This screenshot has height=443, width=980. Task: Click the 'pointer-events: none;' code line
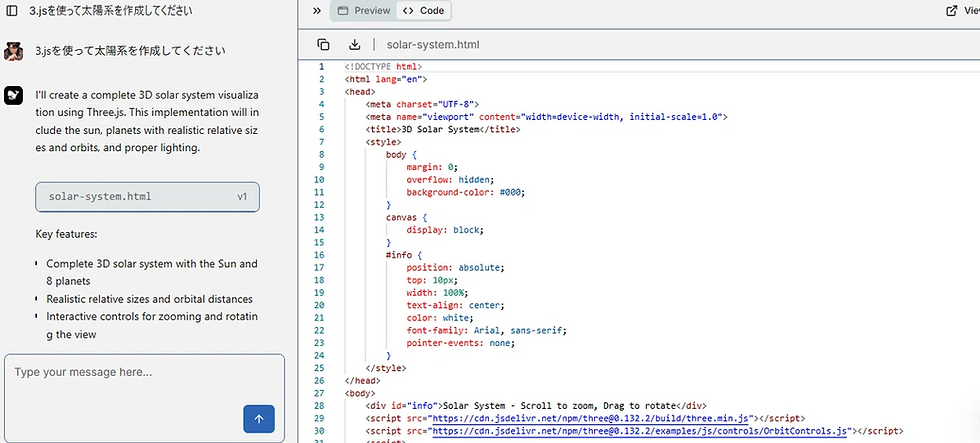[463, 343]
